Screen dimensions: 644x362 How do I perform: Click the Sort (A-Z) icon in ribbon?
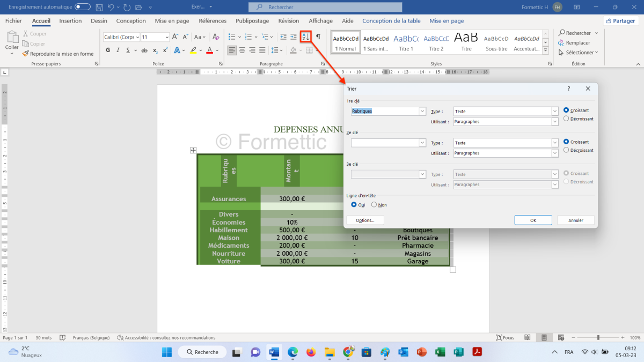point(305,36)
